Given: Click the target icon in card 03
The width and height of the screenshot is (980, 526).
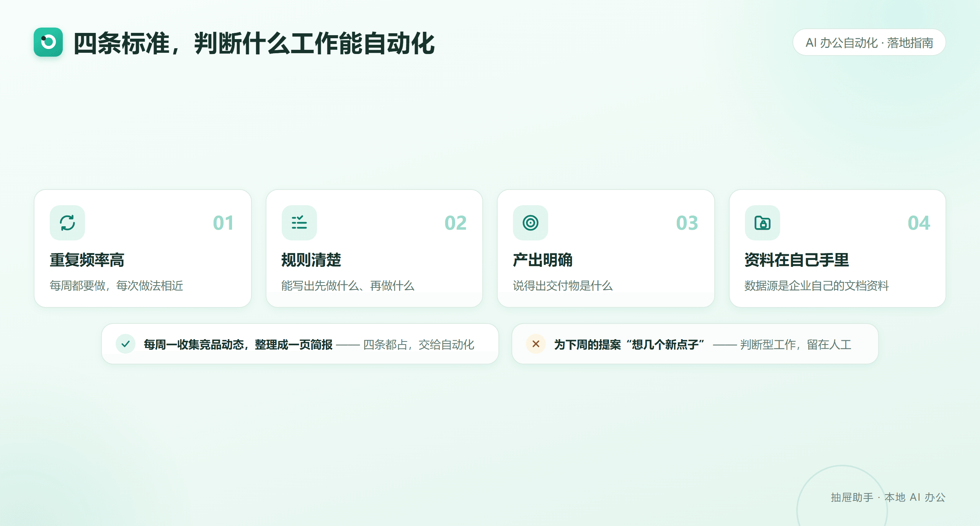Looking at the screenshot, I should [x=531, y=223].
